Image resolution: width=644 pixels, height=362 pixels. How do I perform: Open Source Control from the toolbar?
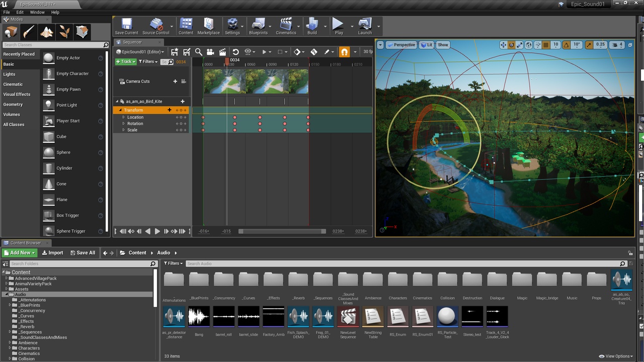coord(156,26)
